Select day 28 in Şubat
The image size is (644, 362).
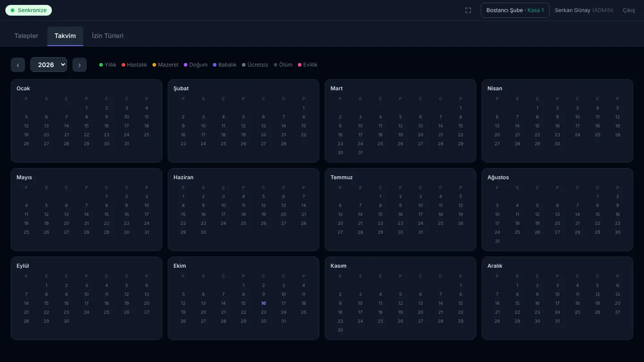[x=284, y=144]
